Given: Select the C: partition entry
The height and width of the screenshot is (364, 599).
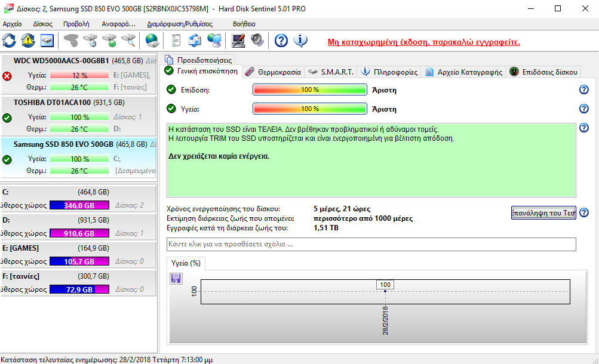Looking at the screenshot, I should pyautogui.click(x=79, y=198).
